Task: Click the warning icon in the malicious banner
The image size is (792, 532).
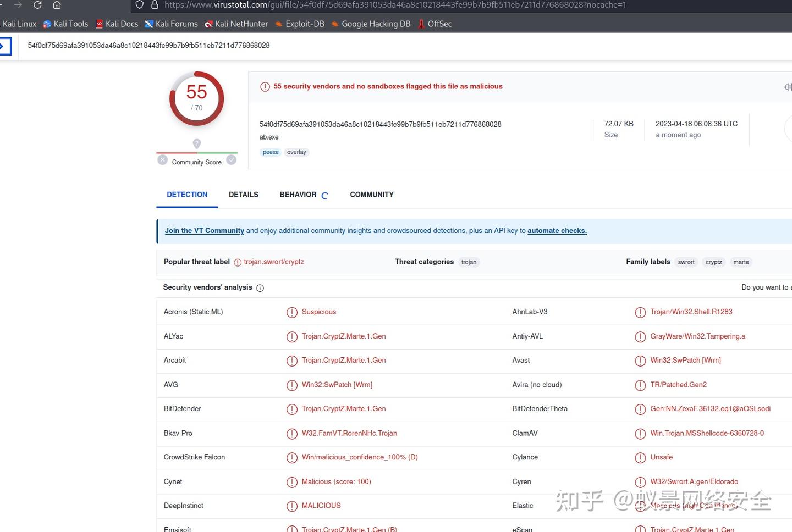Action: [x=265, y=86]
